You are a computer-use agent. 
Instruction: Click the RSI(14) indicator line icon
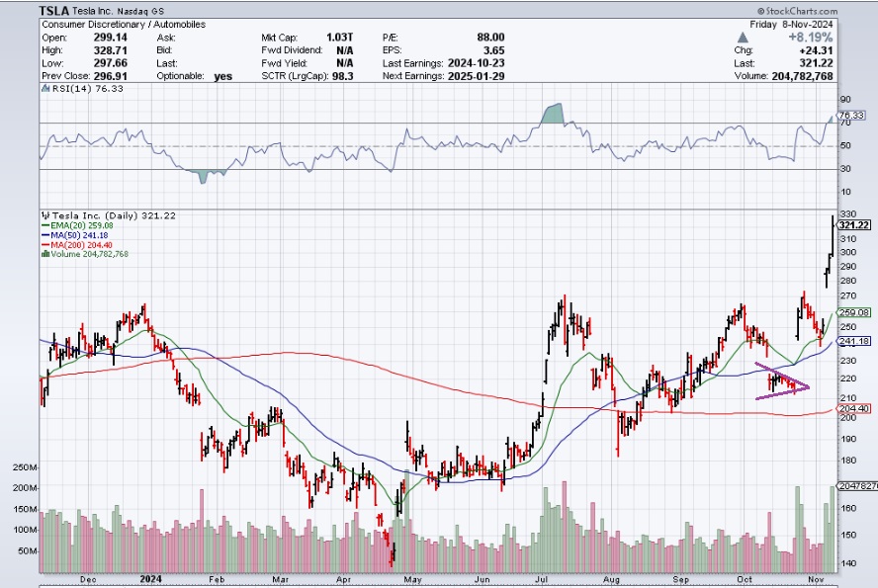tap(44, 88)
